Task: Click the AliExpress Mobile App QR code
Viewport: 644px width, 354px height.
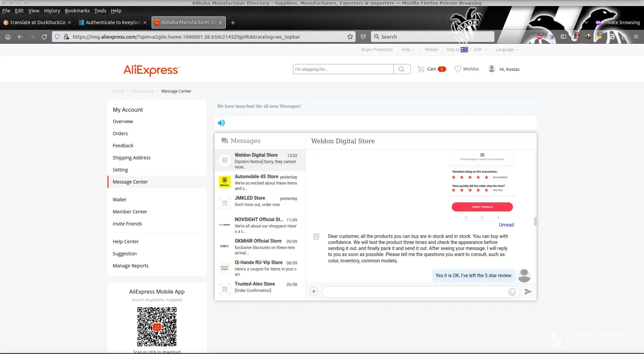Action: click(x=157, y=326)
